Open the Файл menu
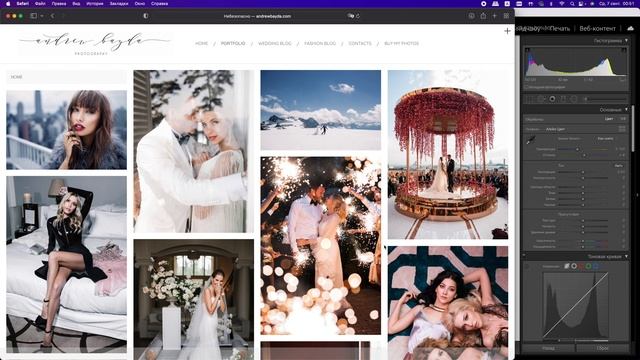The image size is (640, 360). pos(40,4)
